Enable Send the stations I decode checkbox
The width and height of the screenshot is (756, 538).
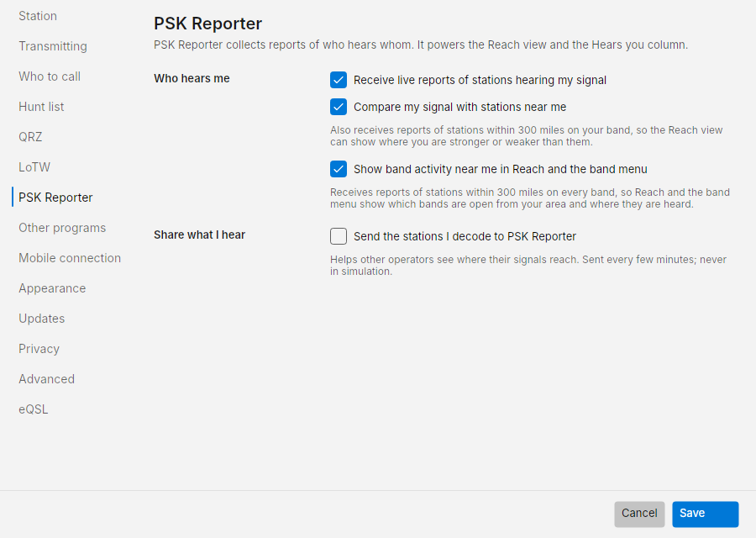pyautogui.click(x=339, y=236)
